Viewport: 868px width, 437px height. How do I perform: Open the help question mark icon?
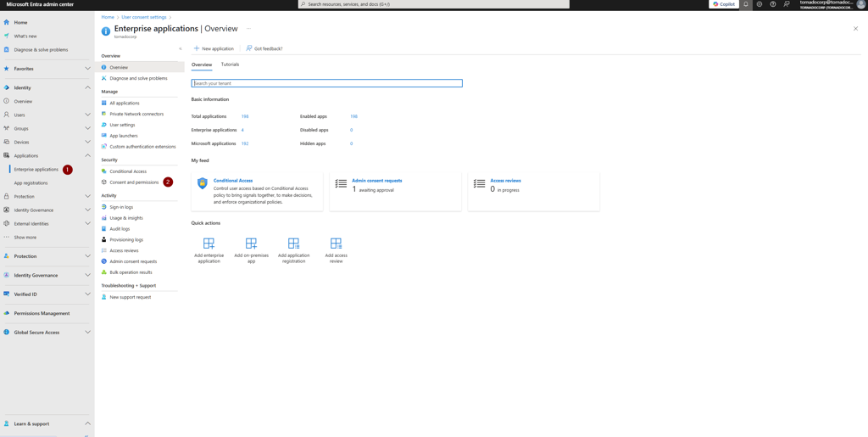[x=773, y=4]
